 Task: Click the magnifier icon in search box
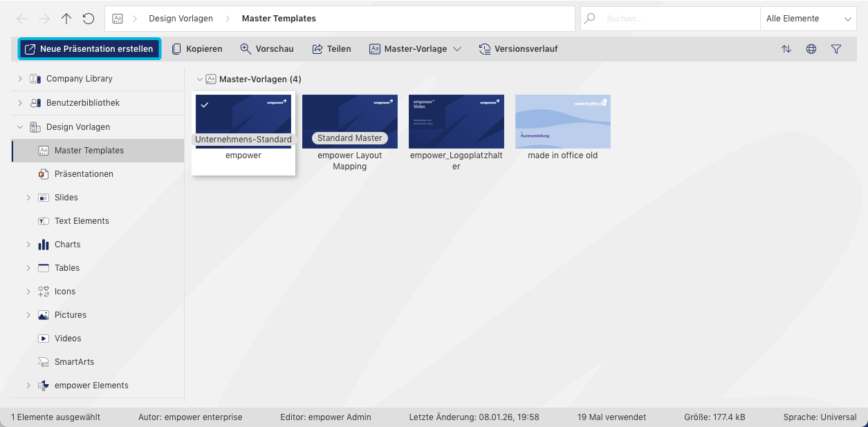coord(590,19)
